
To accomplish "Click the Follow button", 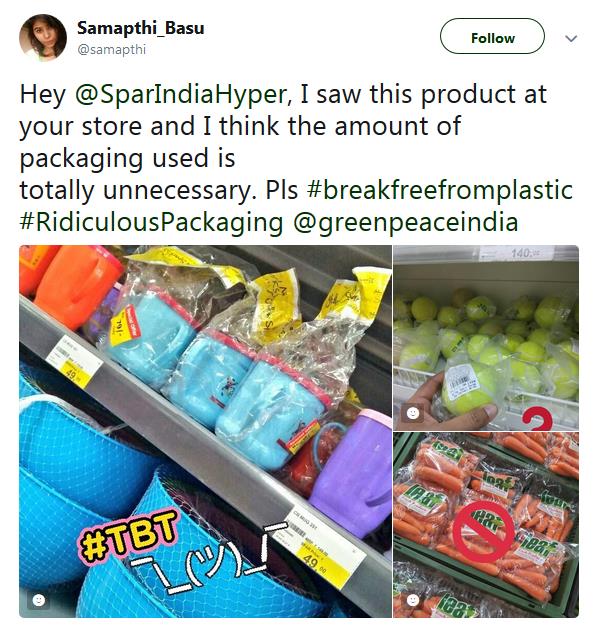I will tap(492, 36).
